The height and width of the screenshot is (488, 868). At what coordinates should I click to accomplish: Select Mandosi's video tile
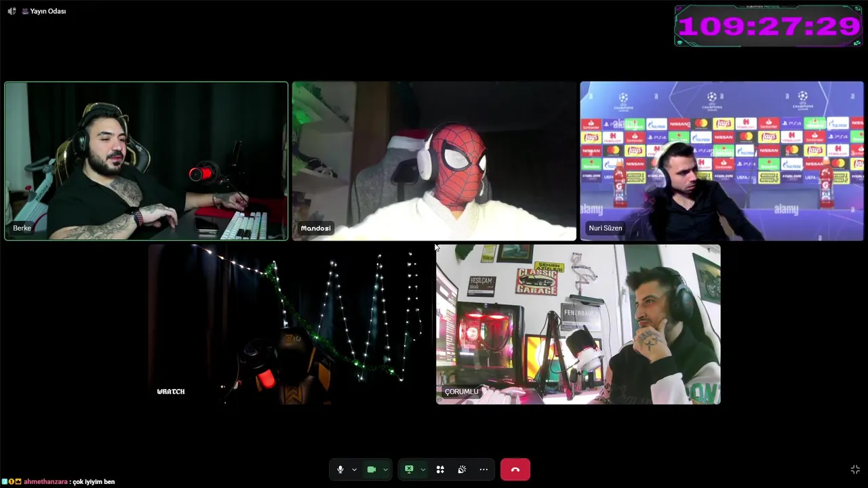point(434,161)
